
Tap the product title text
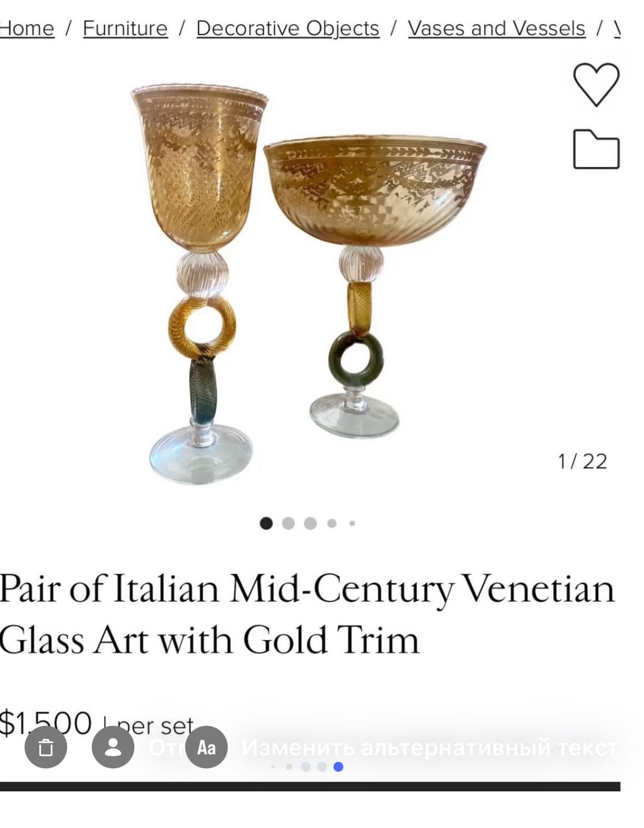click(x=307, y=614)
